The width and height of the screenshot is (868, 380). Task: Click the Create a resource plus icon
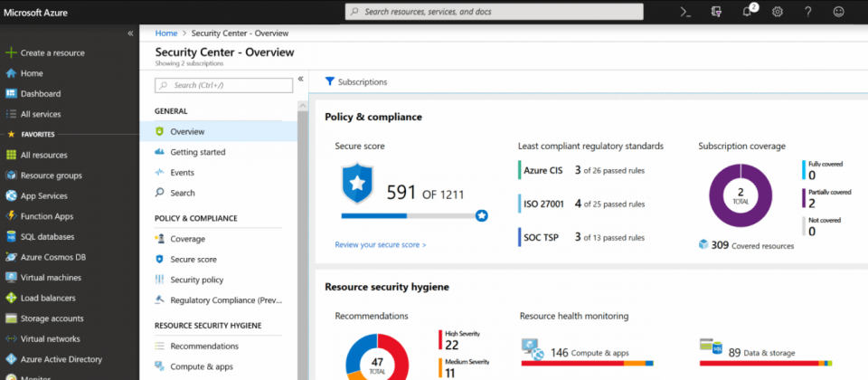11,53
